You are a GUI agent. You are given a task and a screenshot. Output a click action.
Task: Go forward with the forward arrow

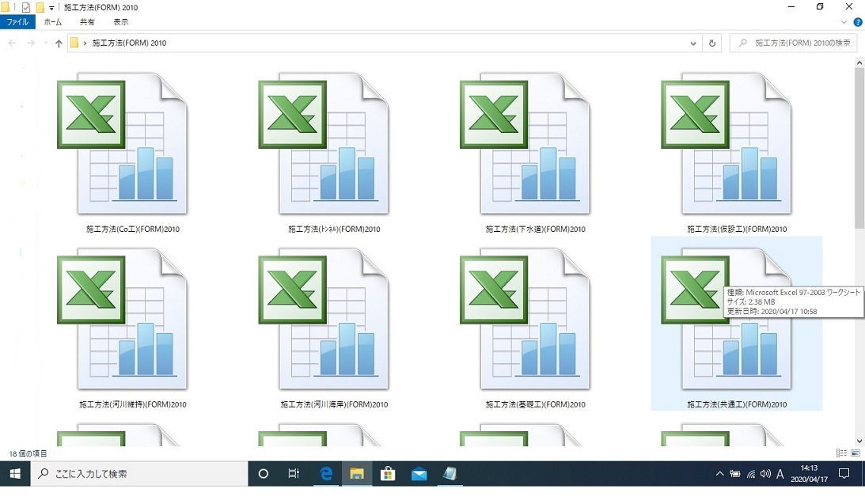click(31, 43)
